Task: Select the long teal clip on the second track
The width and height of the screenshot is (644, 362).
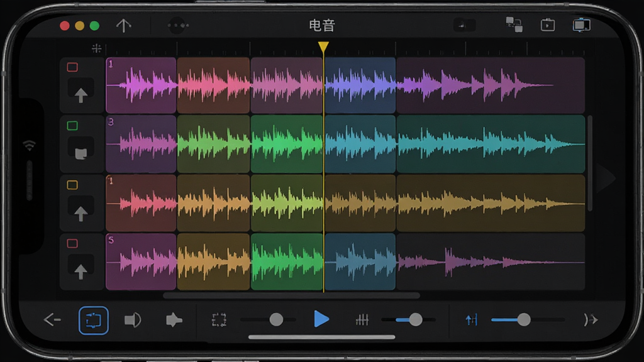Action: (x=491, y=144)
